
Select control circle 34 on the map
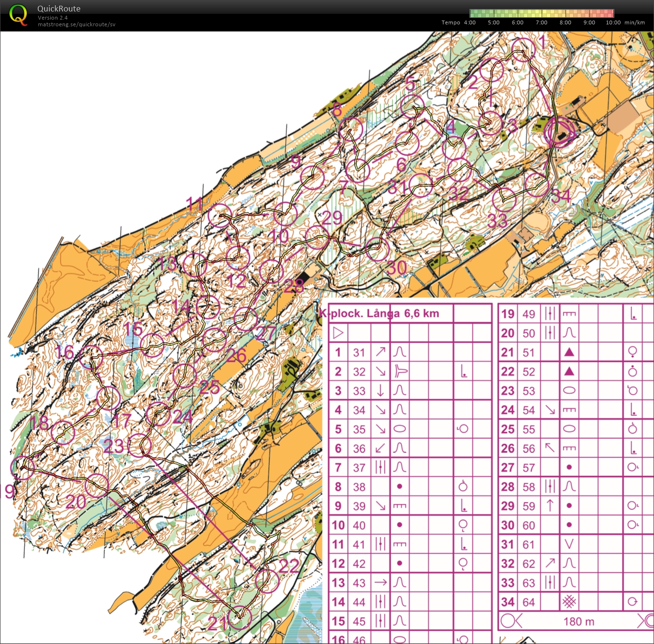tap(536, 185)
